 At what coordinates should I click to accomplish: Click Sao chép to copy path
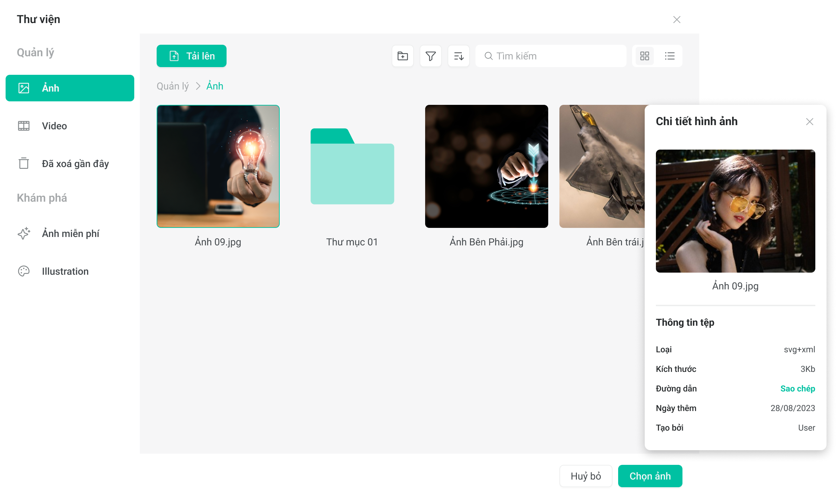[x=797, y=389]
